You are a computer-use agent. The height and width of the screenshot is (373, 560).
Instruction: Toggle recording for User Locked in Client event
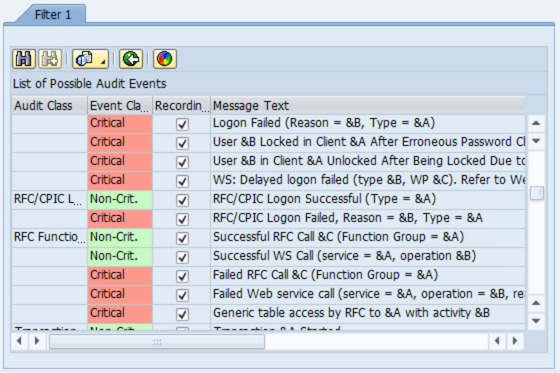[x=182, y=143]
